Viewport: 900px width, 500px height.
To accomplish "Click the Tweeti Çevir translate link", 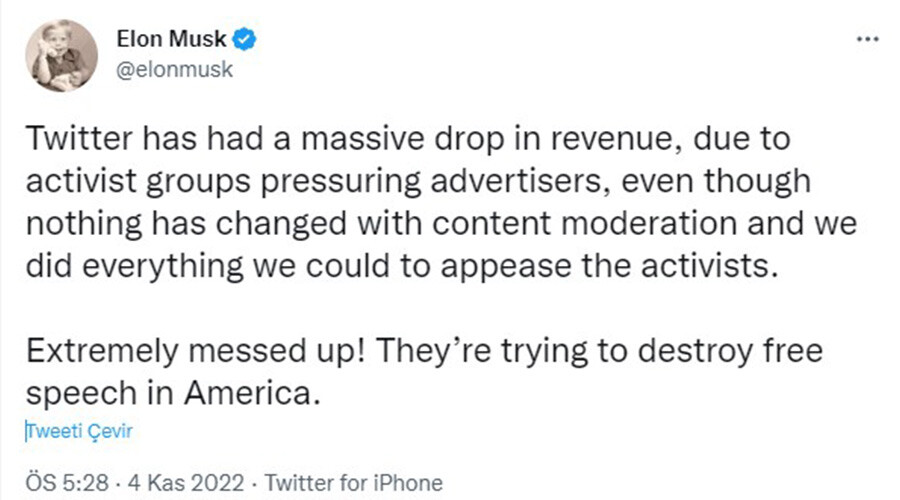I will [x=79, y=431].
